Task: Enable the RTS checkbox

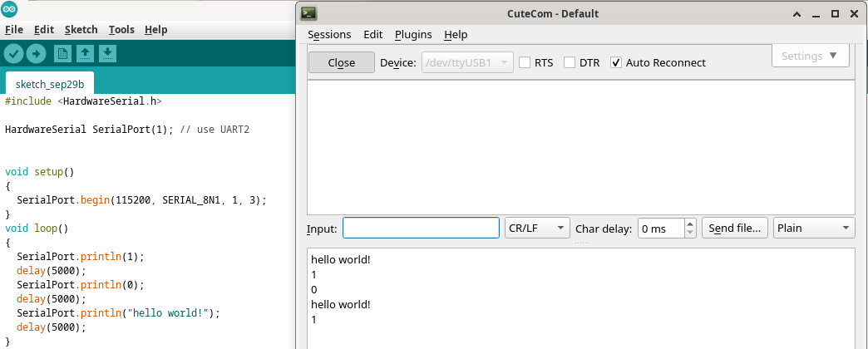Action: point(525,62)
